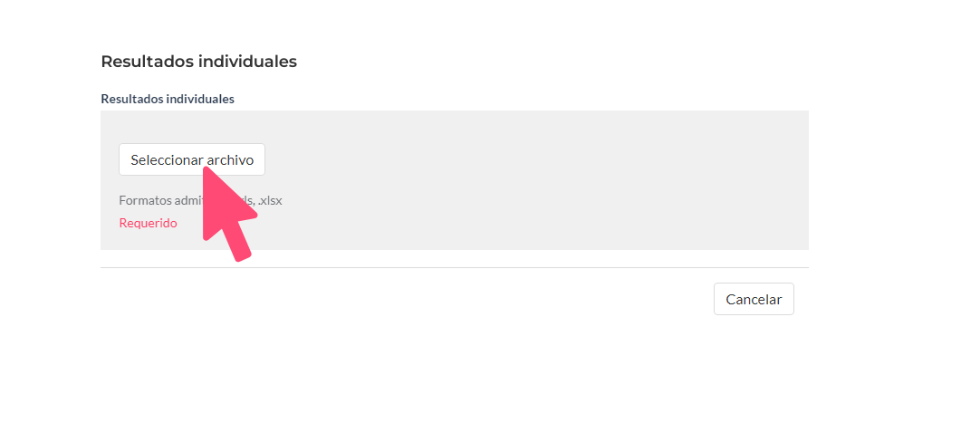Select the large Resultados individuales heading
980x442 pixels.
tap(198, 62)
